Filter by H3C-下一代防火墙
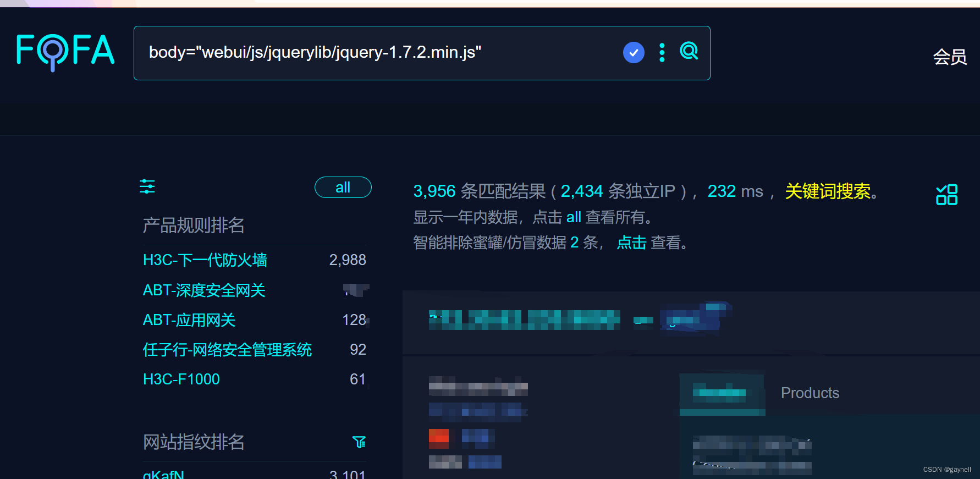The image size is (980, 479). coord(205,260)
